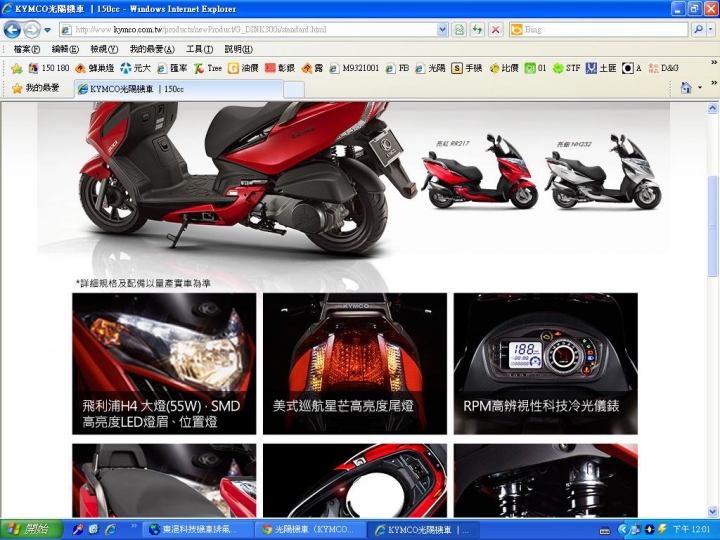Open the under-seat storage feature thumbnail
Viewport: 720px width, 540px height.
(354, 481)
